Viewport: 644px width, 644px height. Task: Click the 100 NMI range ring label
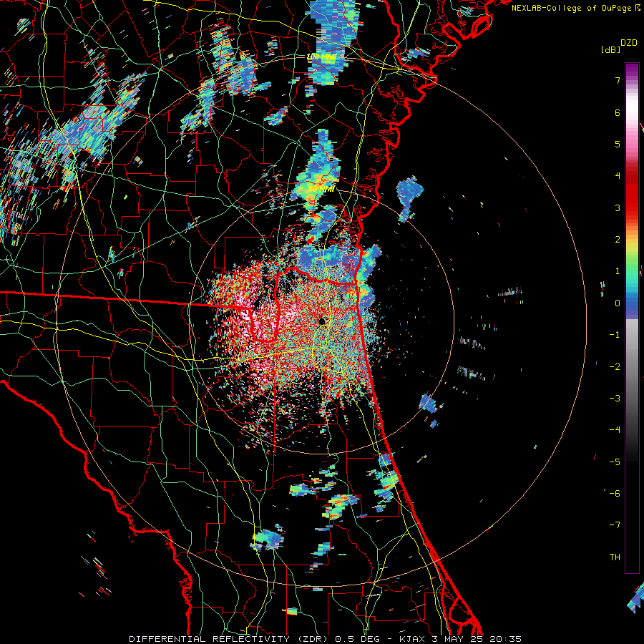(x=321, y=57)
